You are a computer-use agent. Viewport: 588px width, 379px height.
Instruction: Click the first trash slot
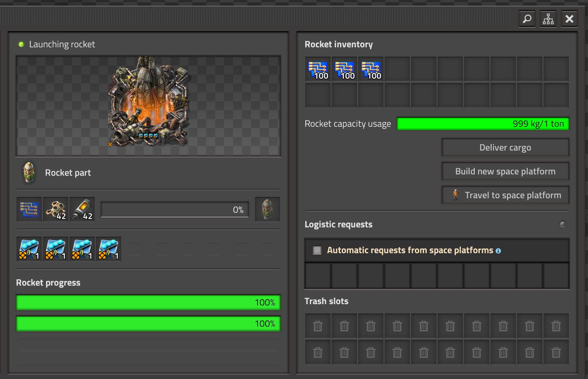(318, 326)
